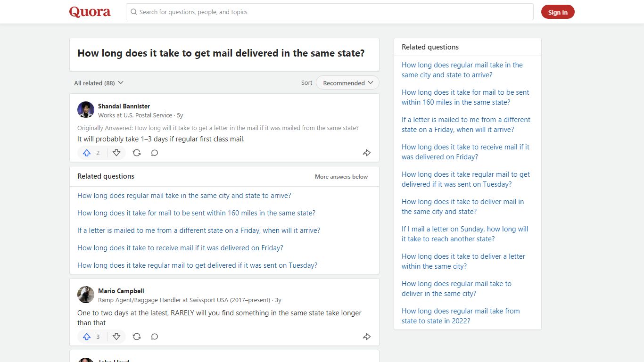Downvote Shandal Bannister's answer
This screenshot has width=644, height=362.
click(116, 153)
